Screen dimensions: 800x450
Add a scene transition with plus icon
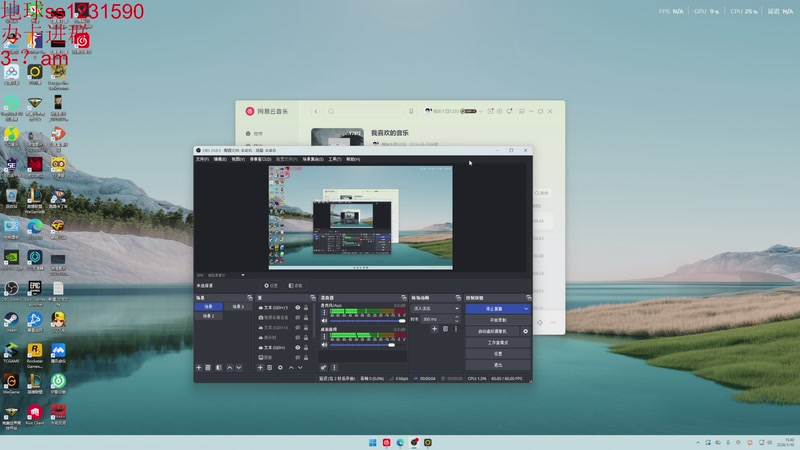coord(436,329)
